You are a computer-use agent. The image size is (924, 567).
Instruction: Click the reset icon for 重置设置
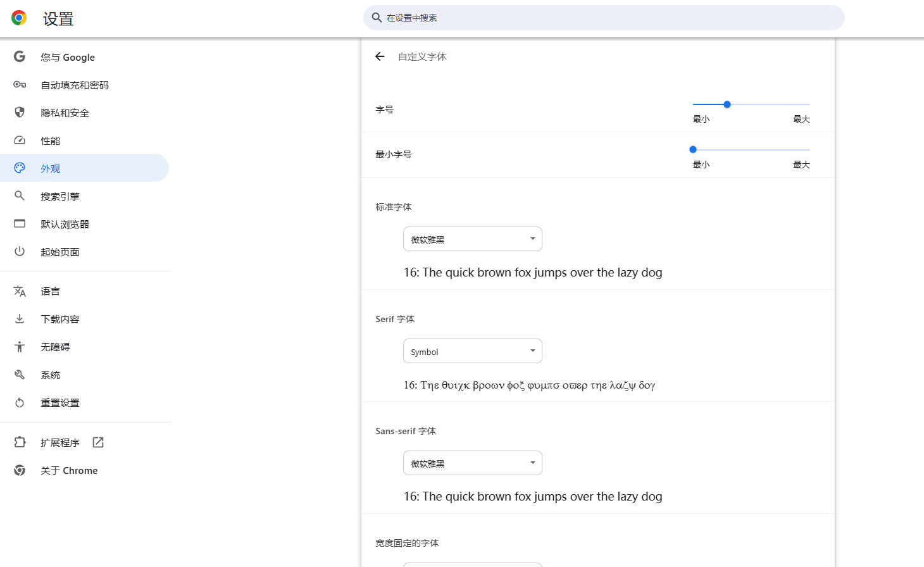point(20,402)
